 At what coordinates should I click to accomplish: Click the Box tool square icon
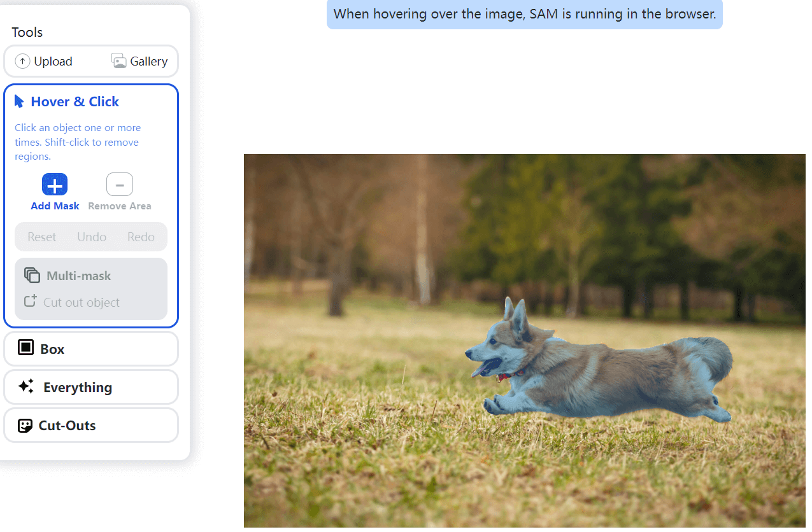point(25,347)
